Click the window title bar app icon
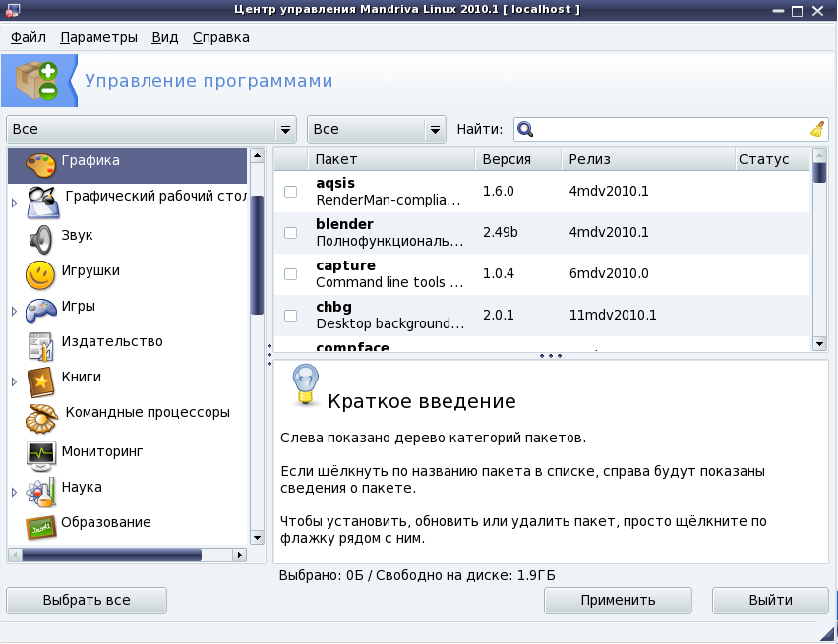Image resolution: width=838 pixels, height=644 pixels. tap(12, 10)
